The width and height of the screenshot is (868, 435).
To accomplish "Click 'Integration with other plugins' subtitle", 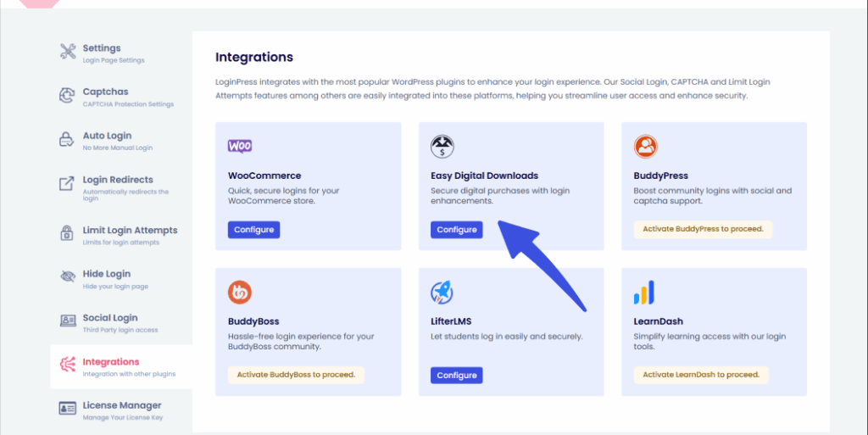I will pos(129,374).
